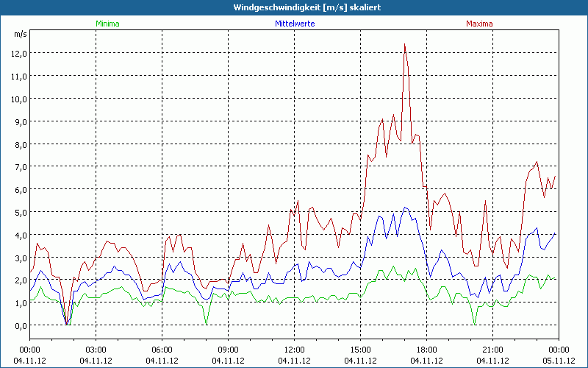Click the blue Mittelwerte peak near 17:00
Image resolution: width=588 pixels, height=368 pixels.
(x=405, y=208)
